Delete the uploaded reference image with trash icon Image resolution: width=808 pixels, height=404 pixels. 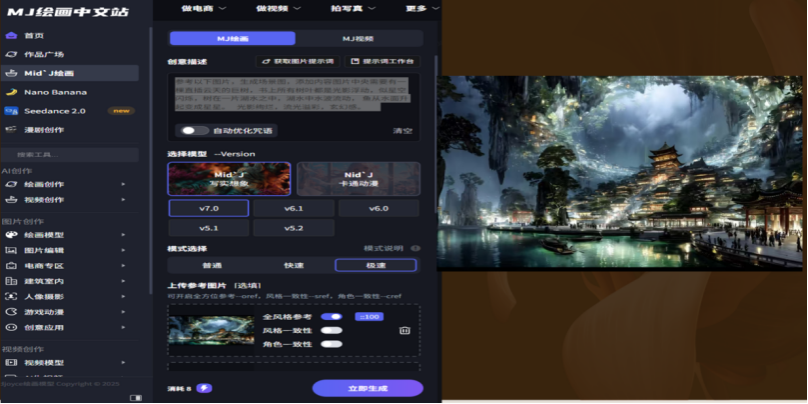point(405,330)
